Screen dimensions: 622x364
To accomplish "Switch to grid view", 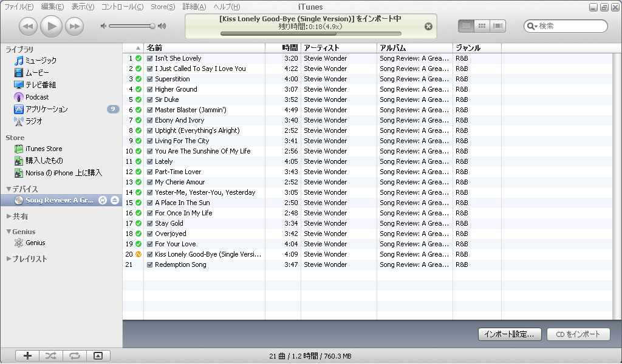I will pos(482,26).
